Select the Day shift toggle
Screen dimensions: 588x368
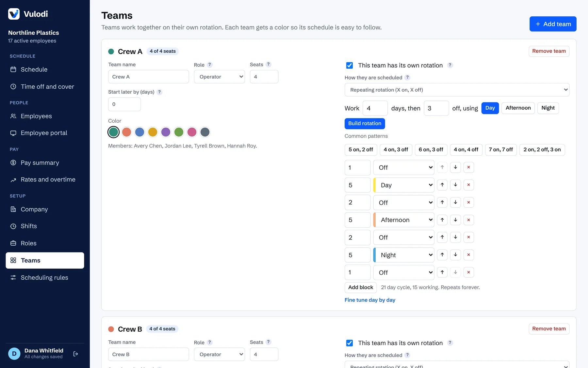[x=490, y=108]
